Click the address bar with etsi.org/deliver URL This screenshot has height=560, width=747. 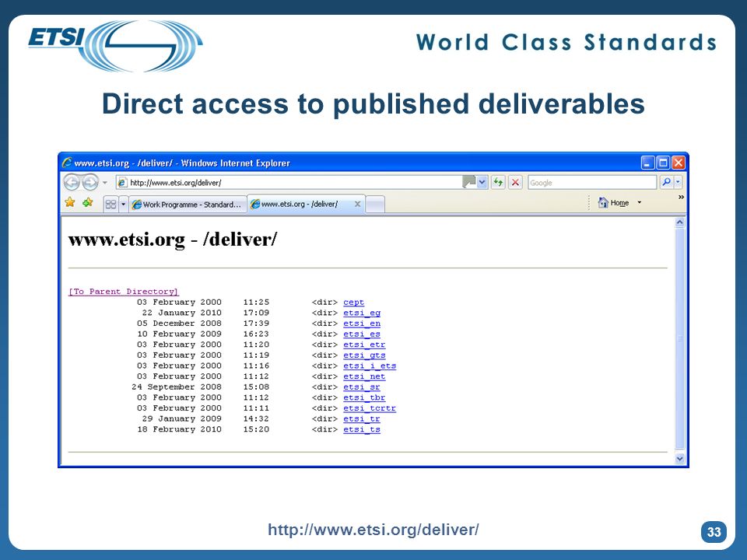[x=289, y=182]
